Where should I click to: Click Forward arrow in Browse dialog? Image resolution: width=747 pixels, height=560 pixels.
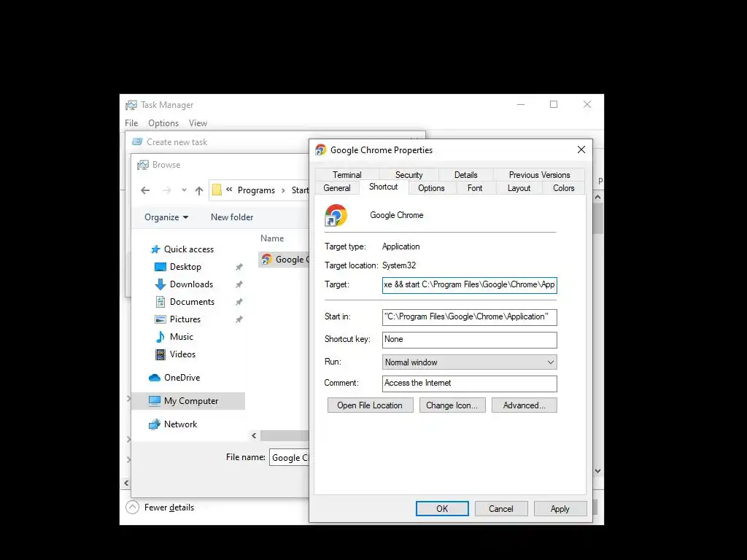pos(166,190)
